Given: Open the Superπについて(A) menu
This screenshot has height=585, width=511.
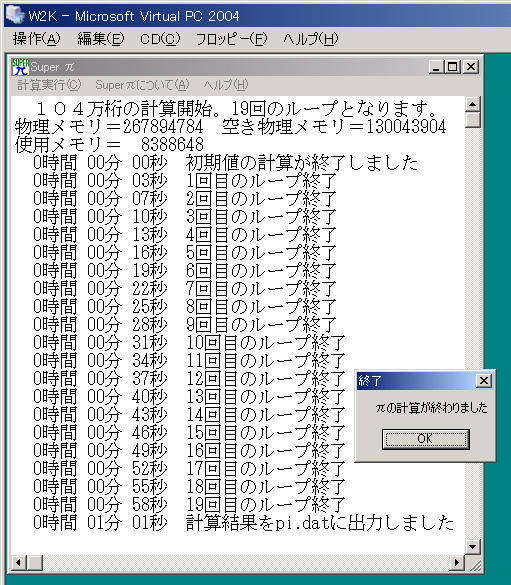Looking at the screenshot, I should click(x=142, y=85).
